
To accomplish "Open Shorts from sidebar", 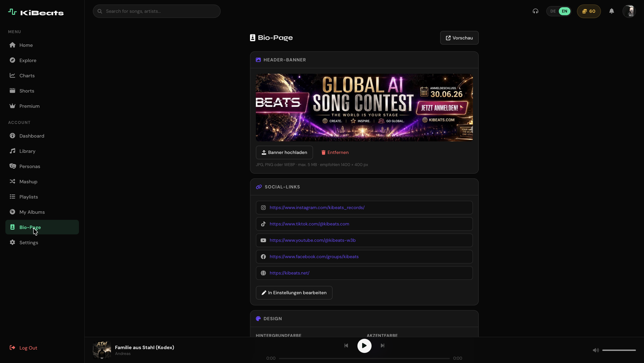I will click(42, 91).
